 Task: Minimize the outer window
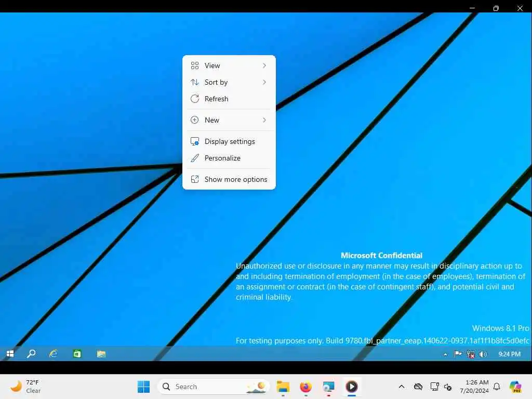[x=472, y=8]
